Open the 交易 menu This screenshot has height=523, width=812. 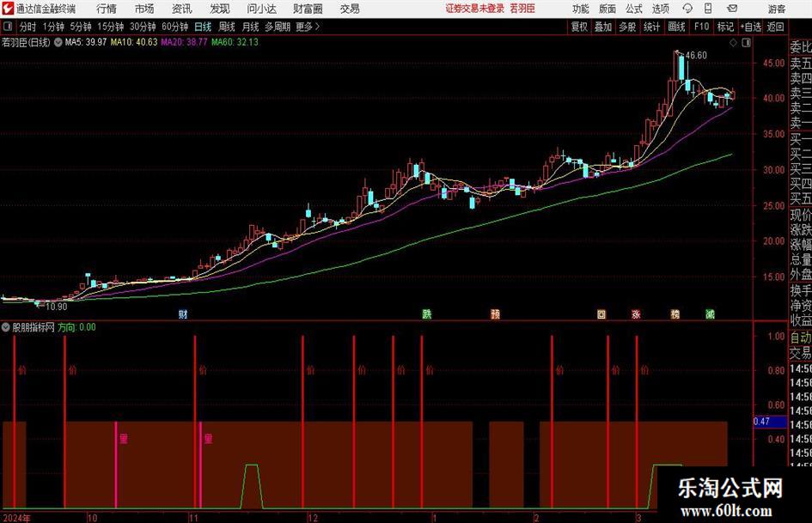point(350,9)
